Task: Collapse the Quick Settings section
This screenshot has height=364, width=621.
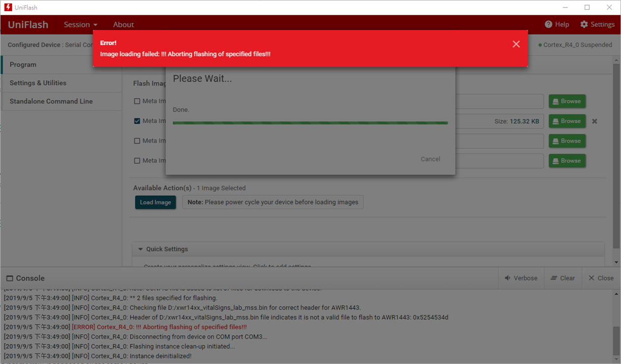Action: [x=140, y=249]
